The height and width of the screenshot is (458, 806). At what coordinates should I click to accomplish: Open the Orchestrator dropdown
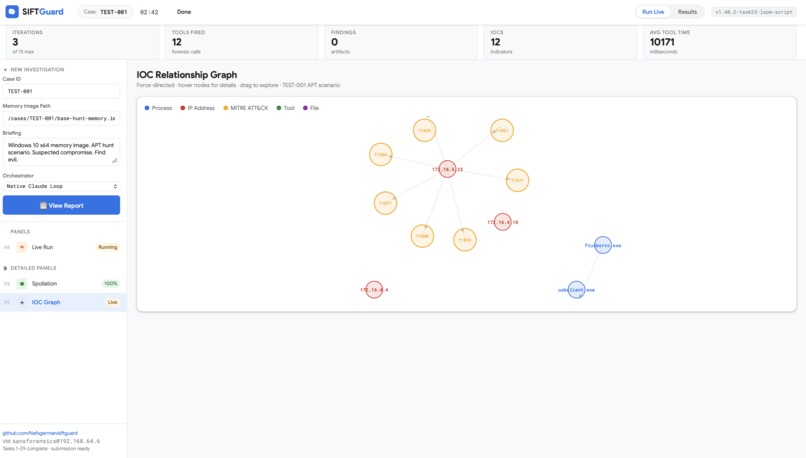61,186
